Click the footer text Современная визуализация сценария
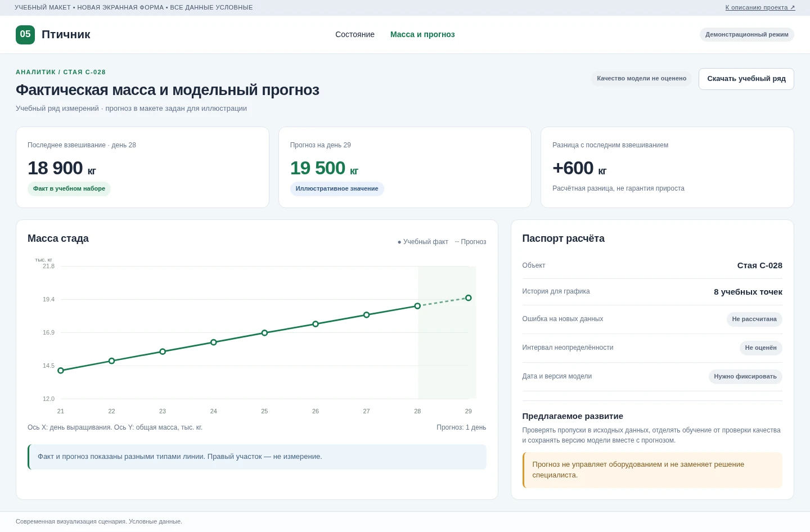The image size is (810, 532). click(x=99, y=521)
